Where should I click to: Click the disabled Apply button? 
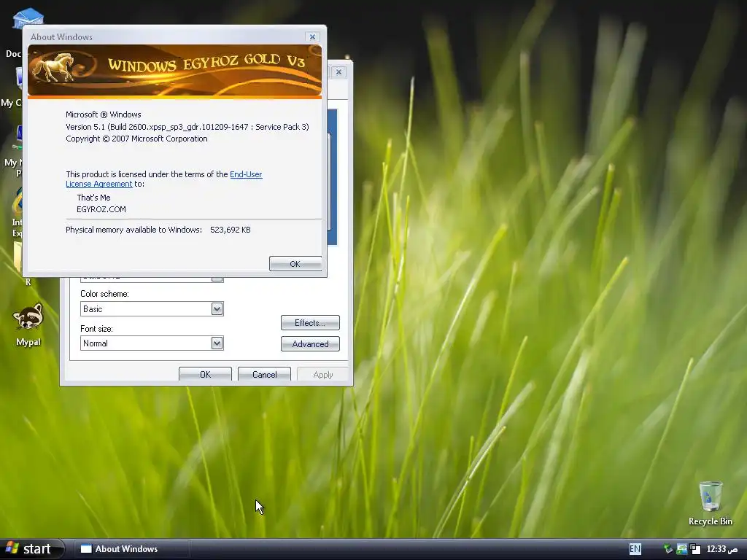coord(323,374)
